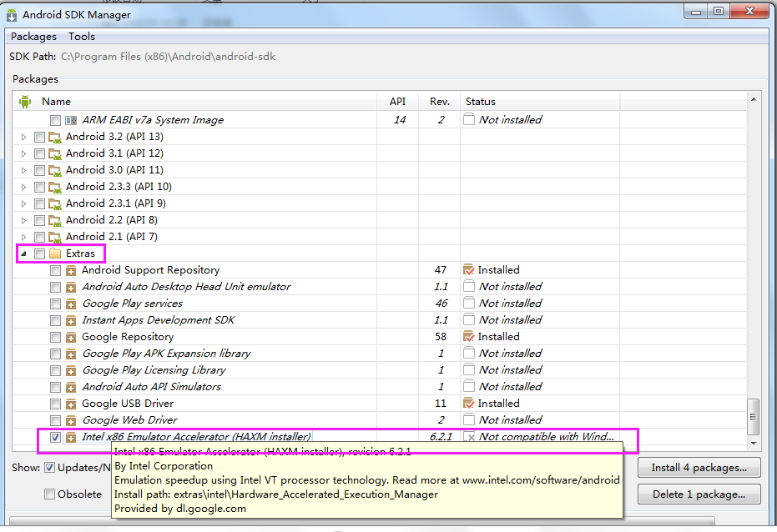Click the Android 2.3.3 (API 10) folder icon

[x=55, y=188]
